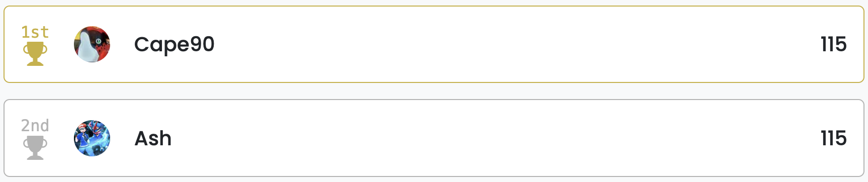This screenshot has height=182, width=868.
Task: Click empty area left of Cape90's score
Action: 654,44
